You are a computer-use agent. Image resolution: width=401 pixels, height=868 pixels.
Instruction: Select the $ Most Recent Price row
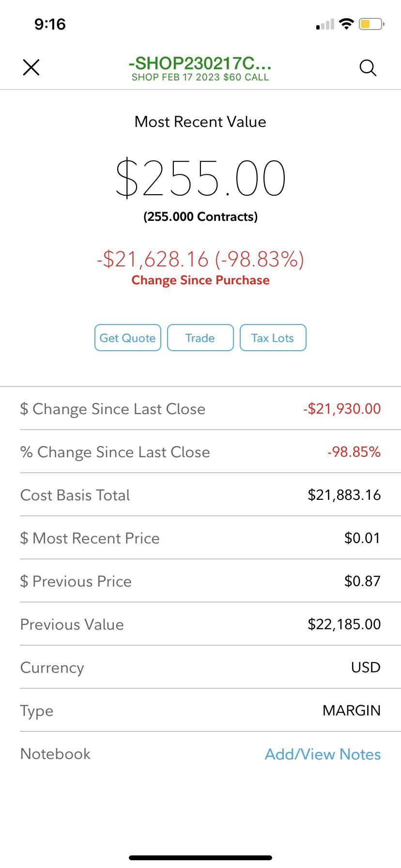coord(200,538)
